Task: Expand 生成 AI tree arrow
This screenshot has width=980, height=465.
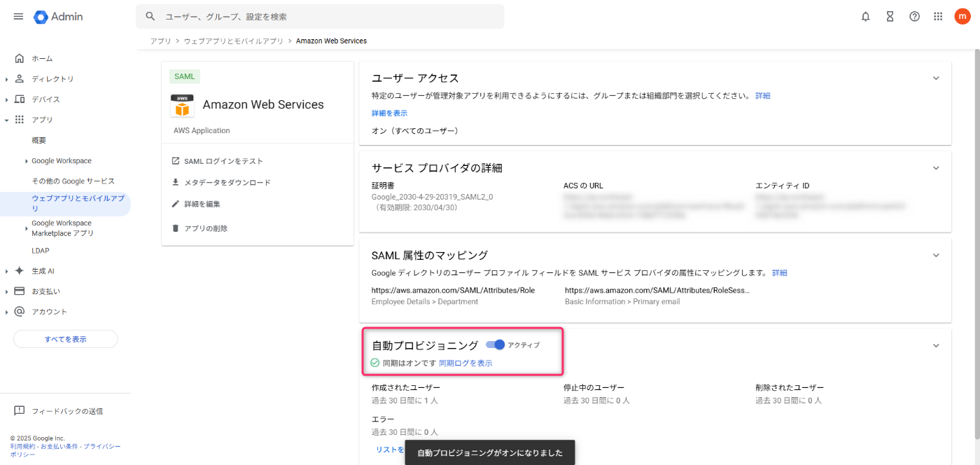Action: 6,271
